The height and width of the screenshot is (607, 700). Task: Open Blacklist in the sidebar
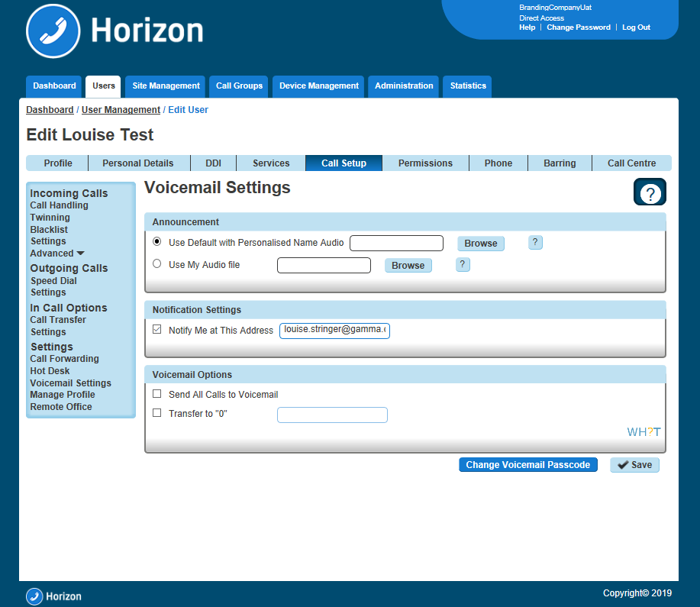(49, 230)
